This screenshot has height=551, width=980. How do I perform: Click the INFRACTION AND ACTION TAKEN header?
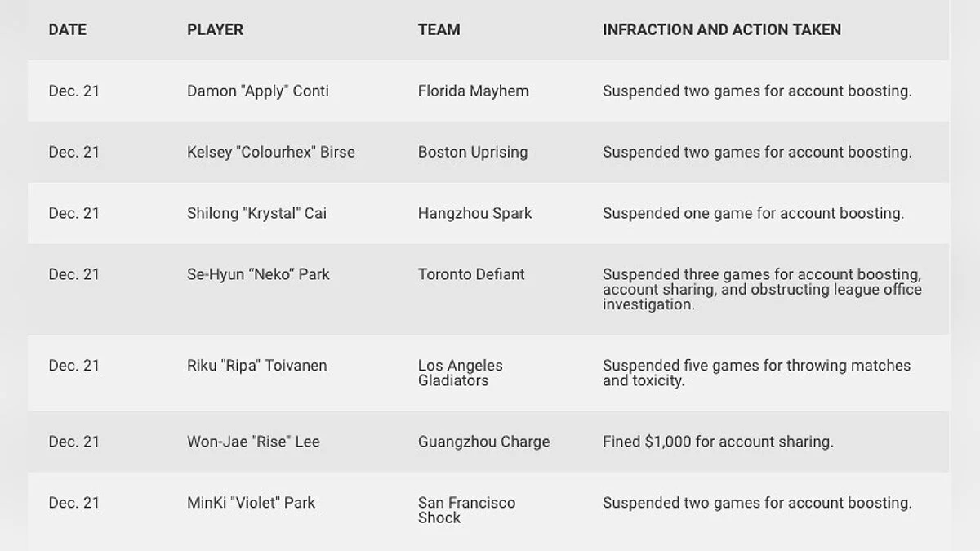pyautogui.click(x=721, y=30)
